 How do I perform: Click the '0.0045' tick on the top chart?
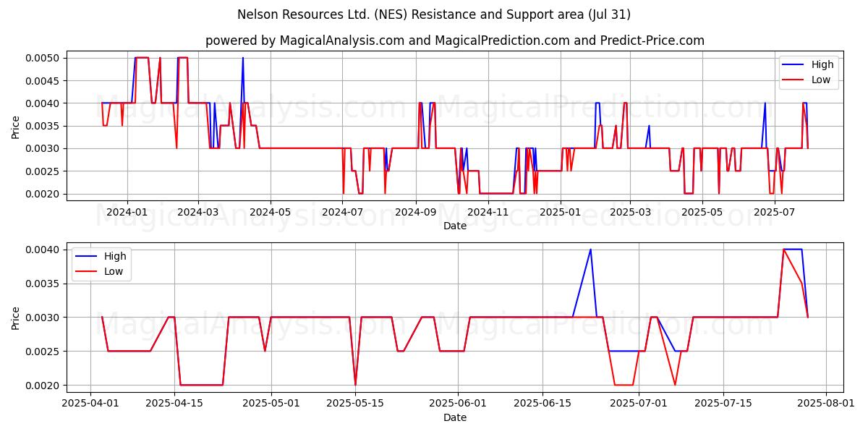[44, 80]
